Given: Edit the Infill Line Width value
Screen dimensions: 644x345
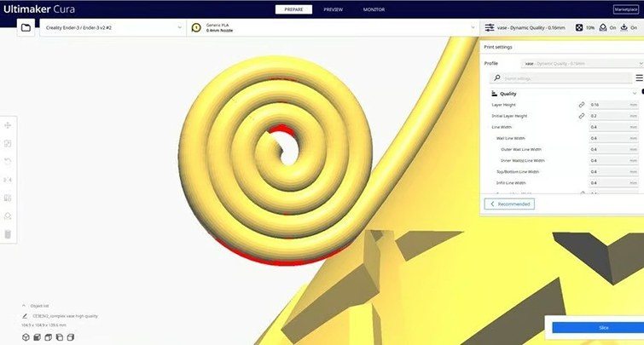Looking at the screenshot, I should pyautogui.click(x=613, y=183).
